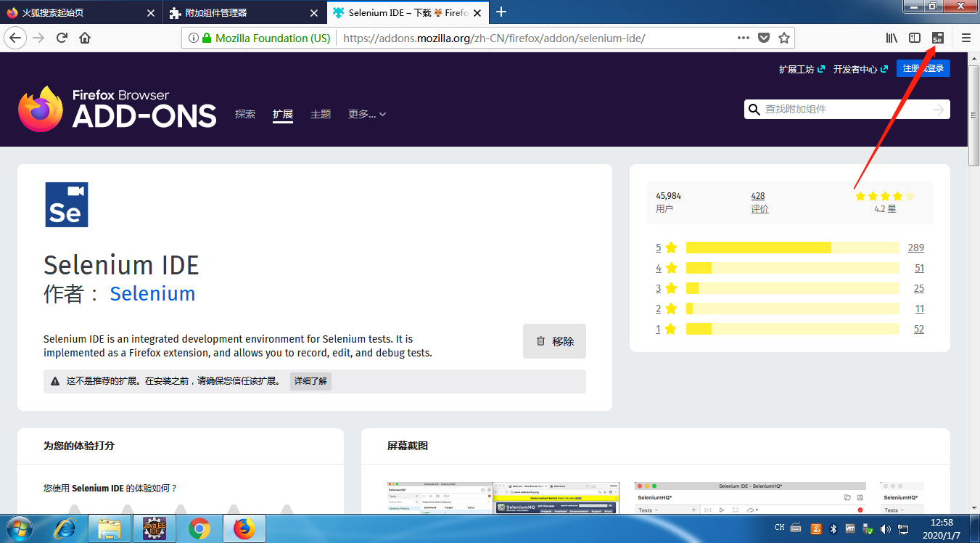Open the Firefox hamburger menu
This screenshot has width=980, height=543.
coord(966,38)
